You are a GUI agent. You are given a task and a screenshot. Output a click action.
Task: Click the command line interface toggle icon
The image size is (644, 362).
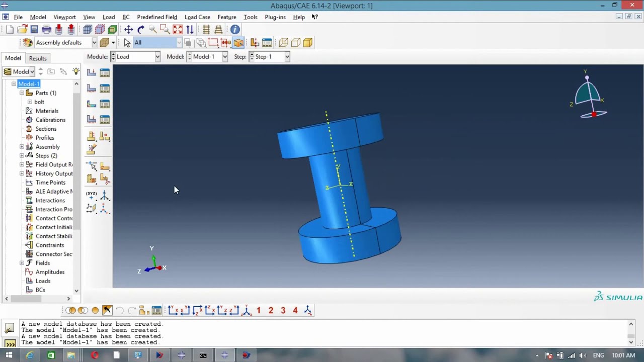(10, 344)
